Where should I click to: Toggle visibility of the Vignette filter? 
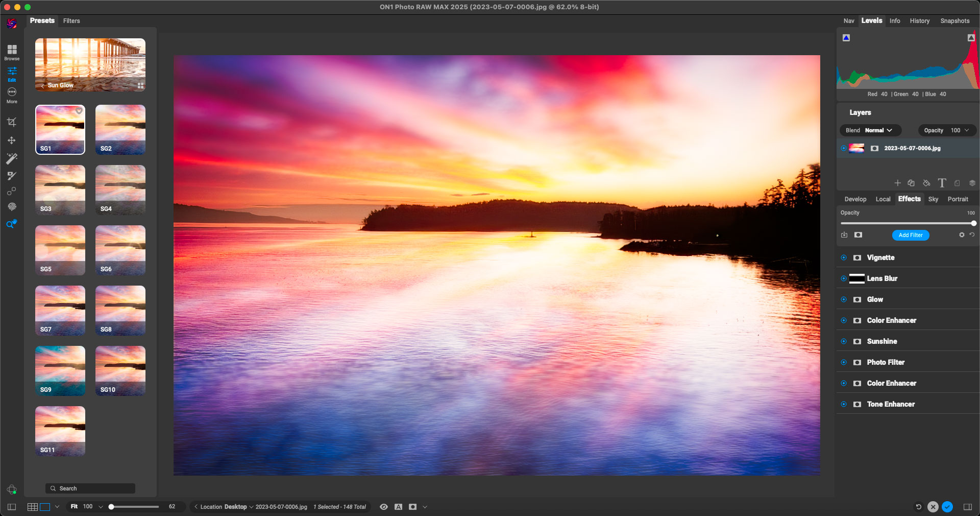point(844,258)
